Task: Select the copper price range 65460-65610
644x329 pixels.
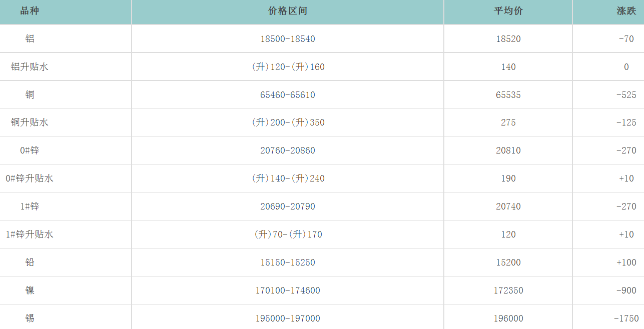Action: pos(288,95)
